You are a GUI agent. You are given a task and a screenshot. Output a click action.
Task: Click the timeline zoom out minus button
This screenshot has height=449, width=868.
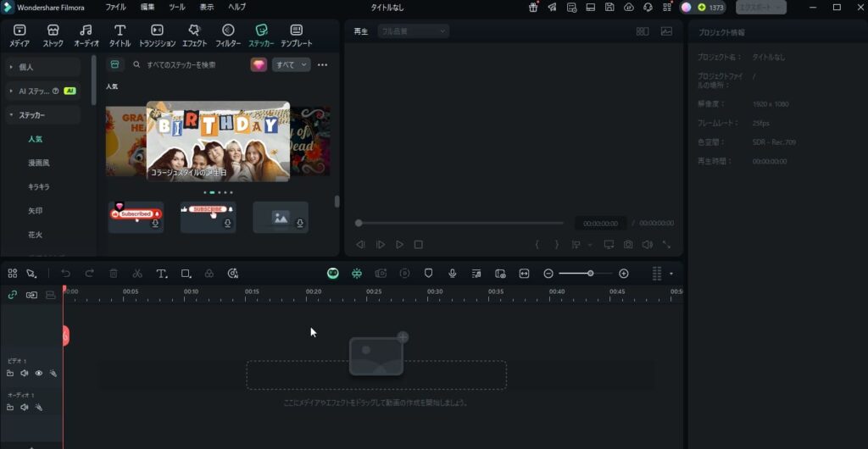point(548,273)
